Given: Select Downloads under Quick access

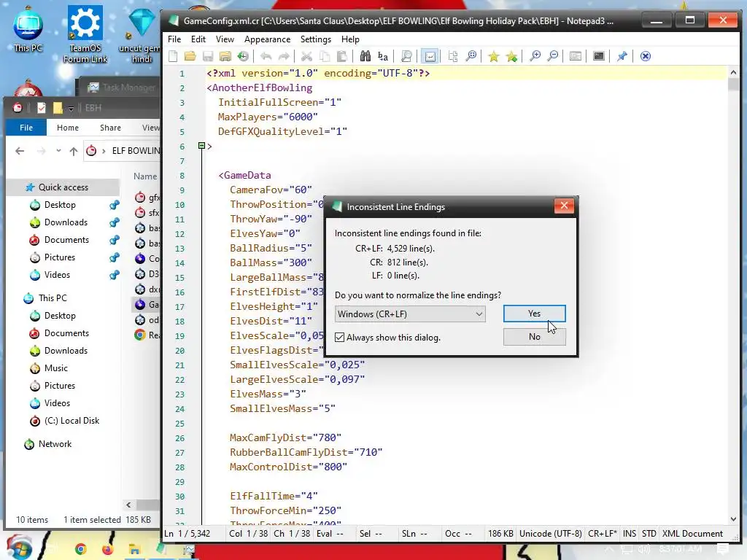Looking at the screenshot, I should (66, 222).
